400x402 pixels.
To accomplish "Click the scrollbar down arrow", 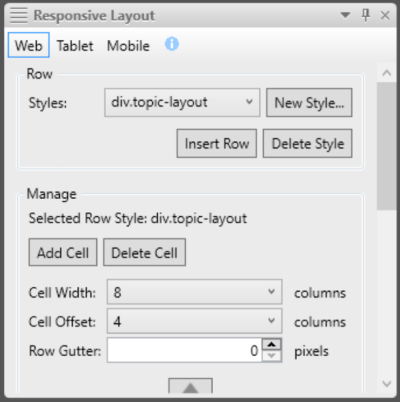I will click(387, 383).
